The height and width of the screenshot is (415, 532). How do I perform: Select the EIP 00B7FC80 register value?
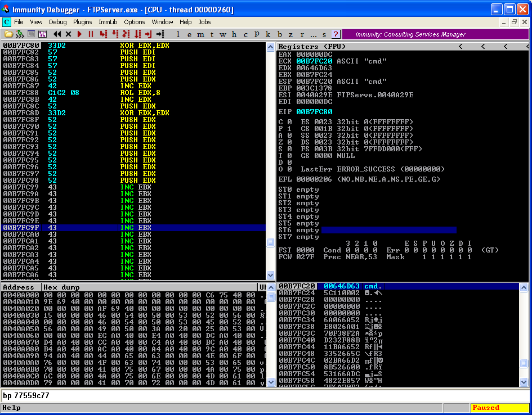point(314,112)
